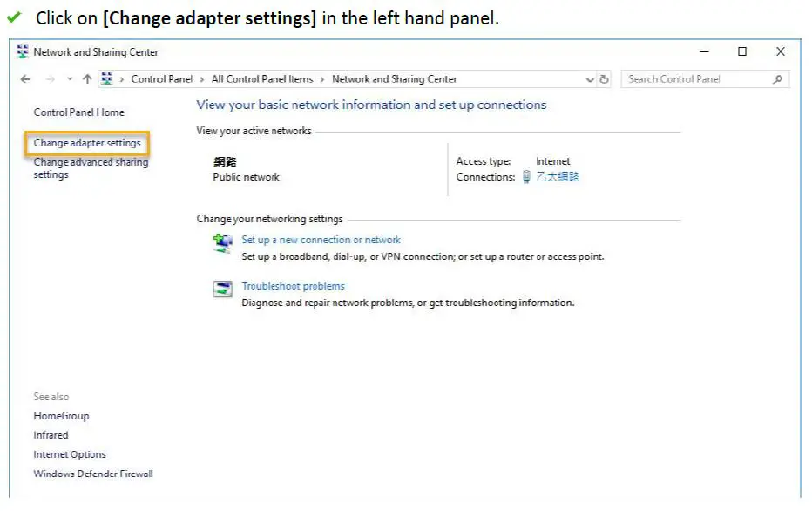Click the Search Control Panel field
812x511 pixels.
click(x=695, y=79)
